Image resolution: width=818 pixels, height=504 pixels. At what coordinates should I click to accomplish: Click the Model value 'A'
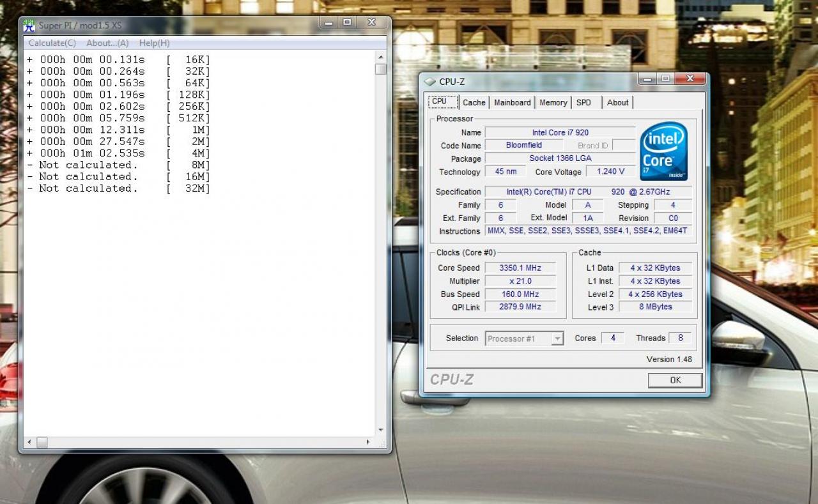point(588,205)
